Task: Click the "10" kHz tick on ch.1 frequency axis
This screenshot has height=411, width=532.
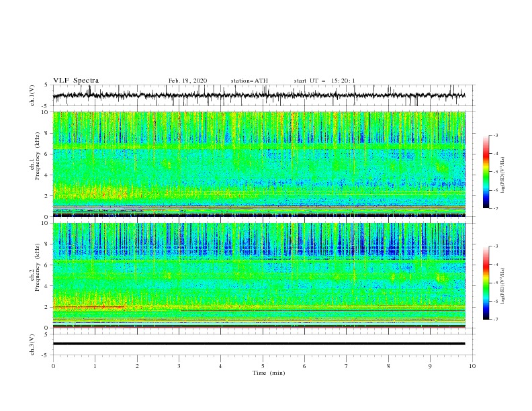Action: (x=46, y=112)
